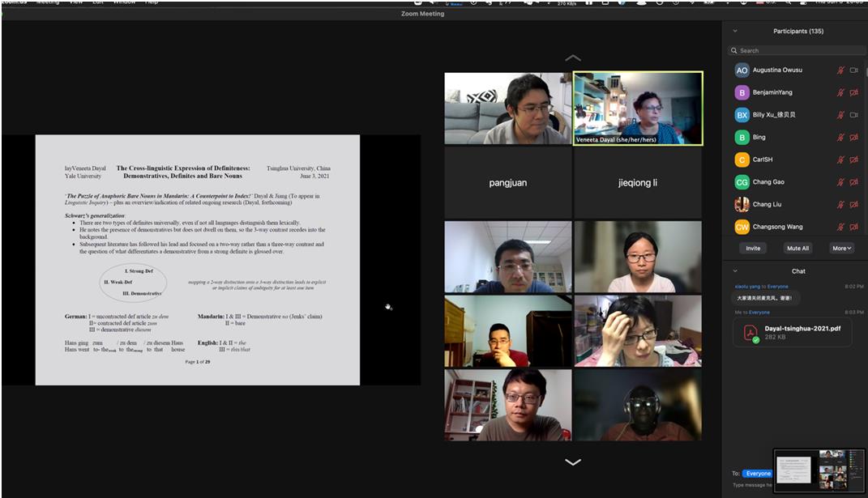Click the Chat panel title
Screen dimensions: 868x498
pos(798,271)
